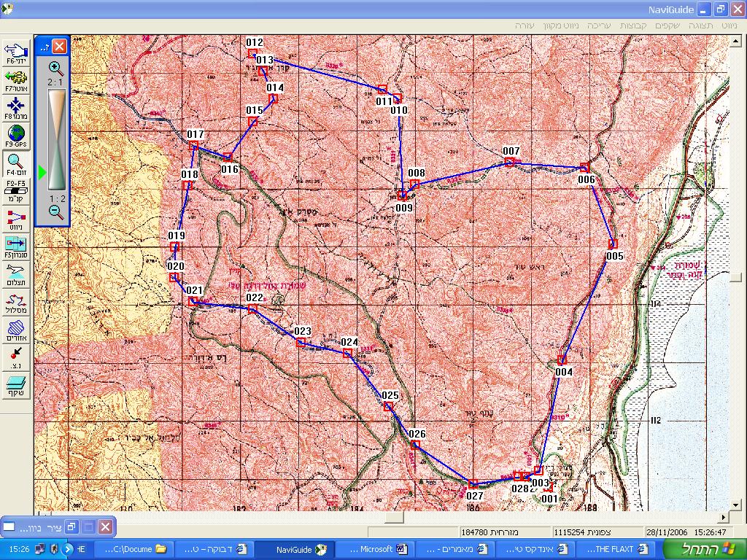
Task: Select the route drawing tool (מסלול)
Action: pos(16,302)
